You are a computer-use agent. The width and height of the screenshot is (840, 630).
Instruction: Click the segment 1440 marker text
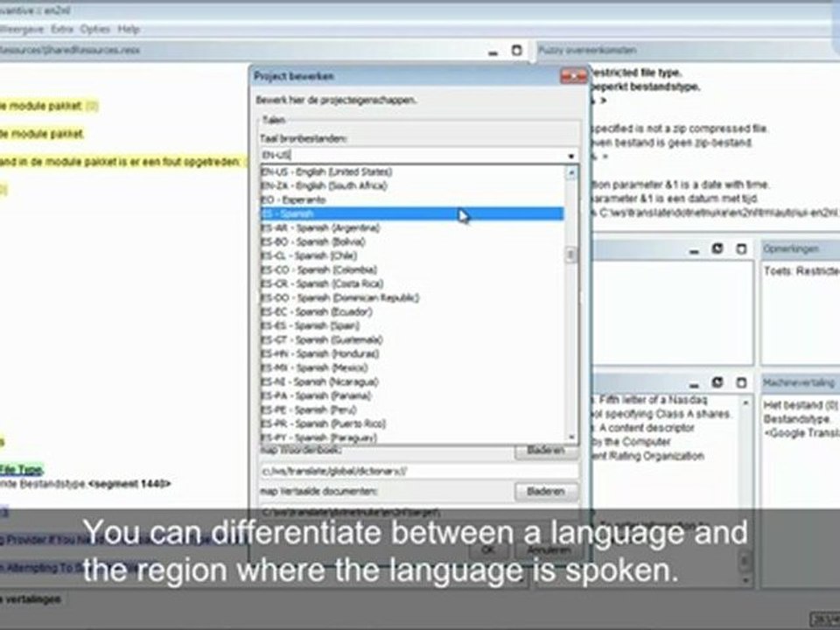pos(129,484)
